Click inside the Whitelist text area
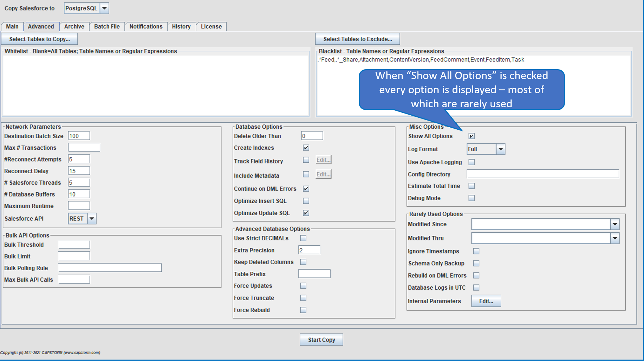 pyautogui.click(x=156, y=85)
